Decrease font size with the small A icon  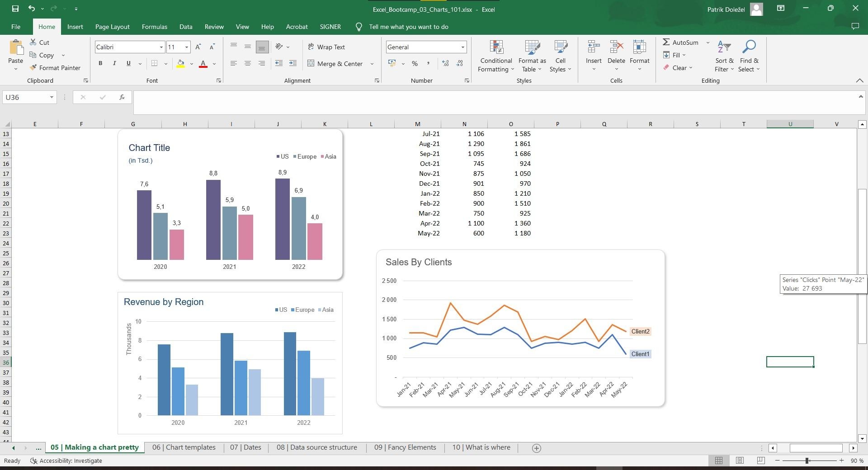pos(212,47)
